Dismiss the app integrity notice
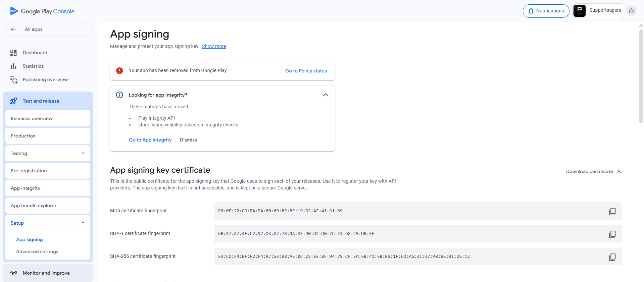The width and height of the screenshot is (644, 282). click(188, 140)
